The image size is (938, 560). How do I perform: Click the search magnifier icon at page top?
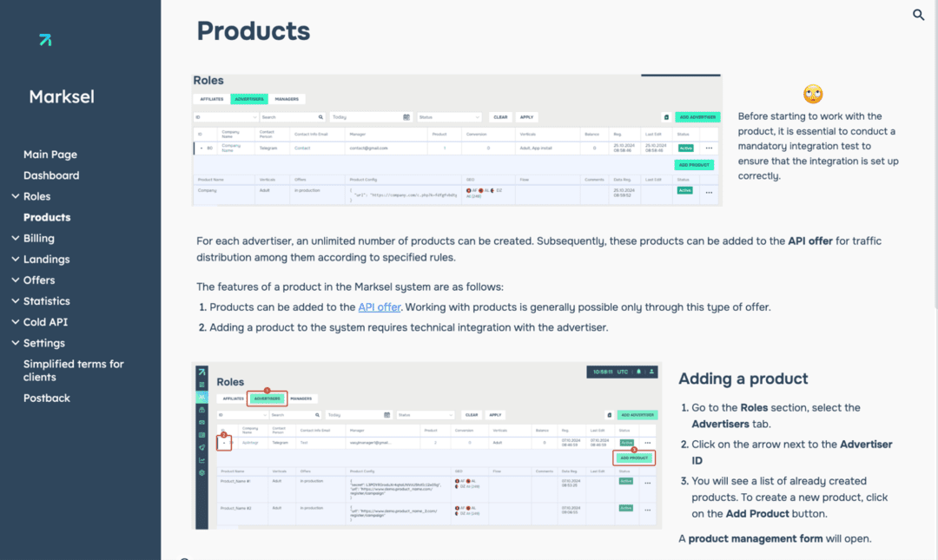click(918, 15)
